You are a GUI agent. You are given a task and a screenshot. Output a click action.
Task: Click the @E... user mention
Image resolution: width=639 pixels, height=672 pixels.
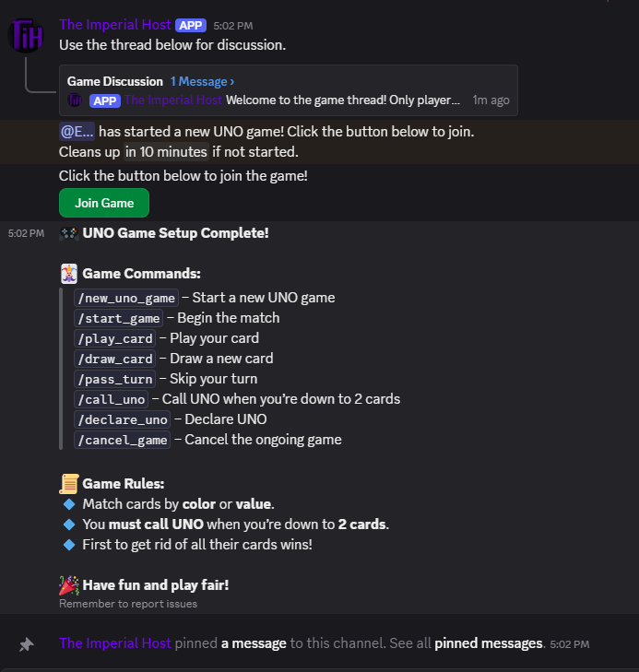[x=77, y=132]
